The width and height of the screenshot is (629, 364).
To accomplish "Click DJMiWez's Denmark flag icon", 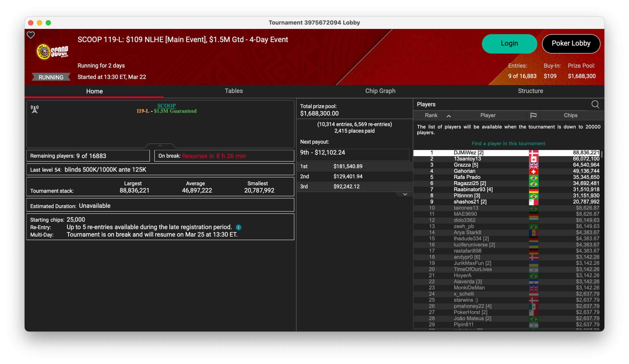I will tap(533, 153).
